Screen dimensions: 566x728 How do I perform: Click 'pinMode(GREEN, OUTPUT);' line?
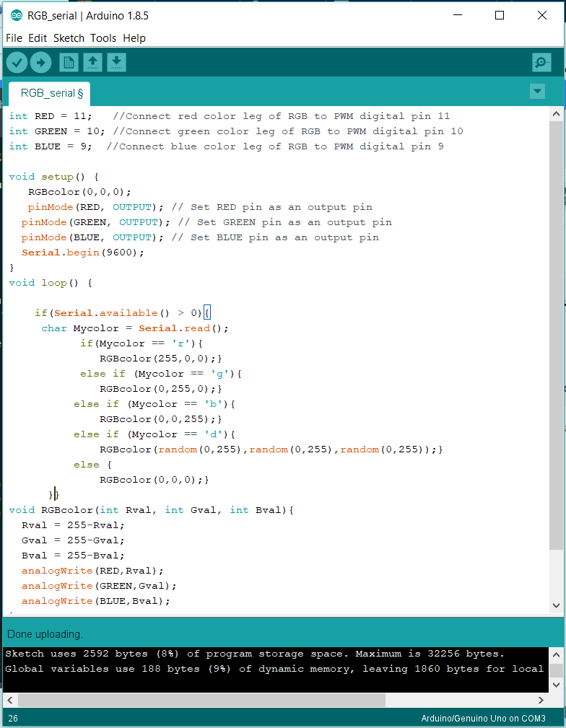click(206, 222)
